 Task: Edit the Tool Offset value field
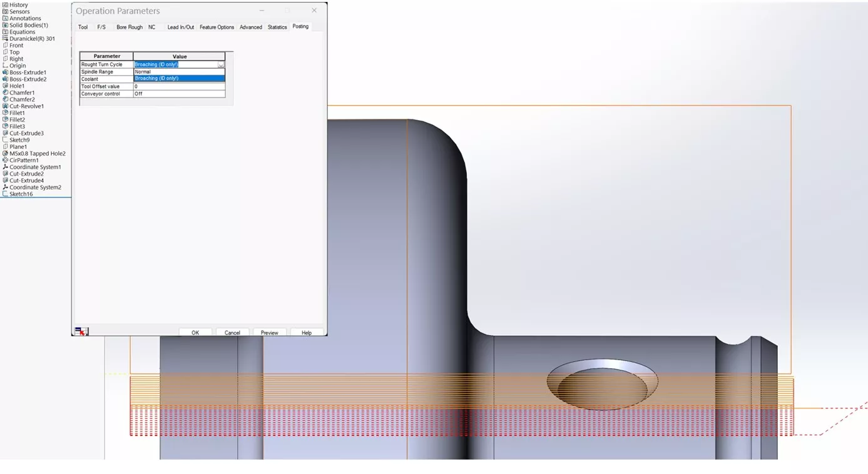[x=179, y=86]
